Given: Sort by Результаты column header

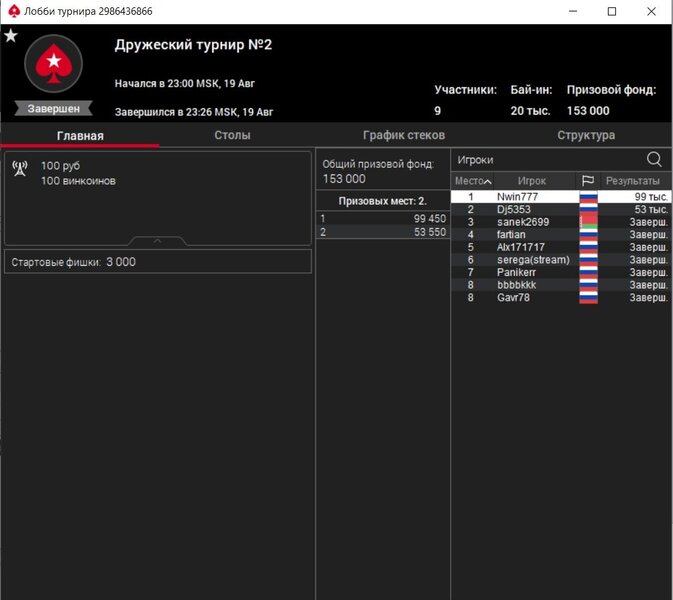Looking at the screenshot, I should point(632,181).
